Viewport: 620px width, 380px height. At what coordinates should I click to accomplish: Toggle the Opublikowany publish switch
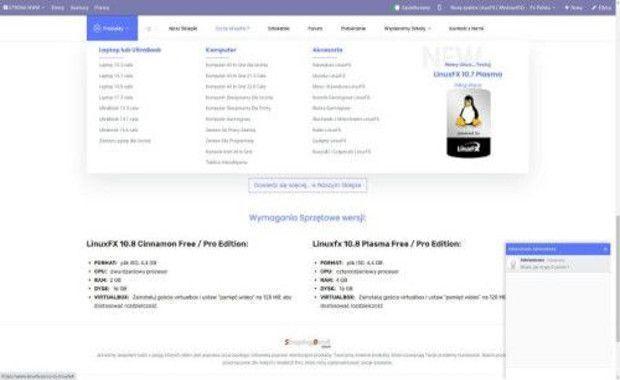tap(396, 8)
